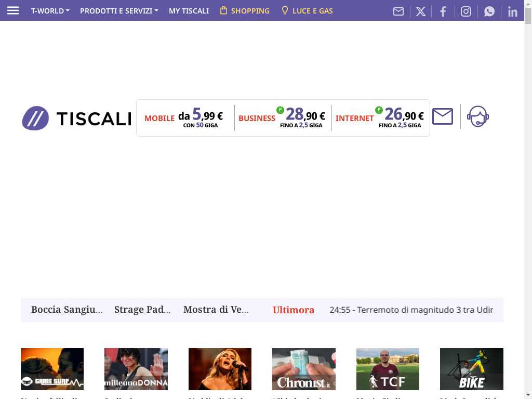The height and width of the screenshot is (399, 532).
Task: Open the LinkedIn icon
Action: point(513,11)
